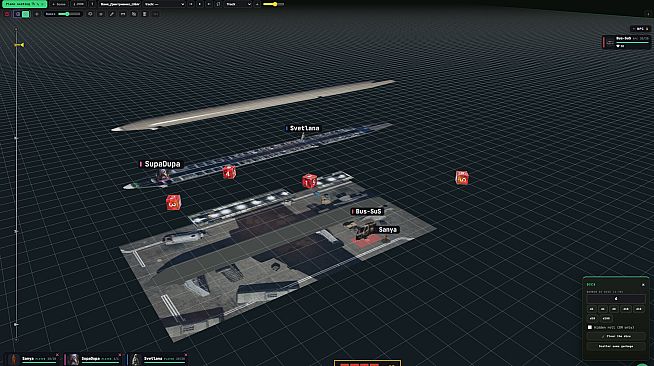Choose the d20 die button
654x366 pixels.
592,318
